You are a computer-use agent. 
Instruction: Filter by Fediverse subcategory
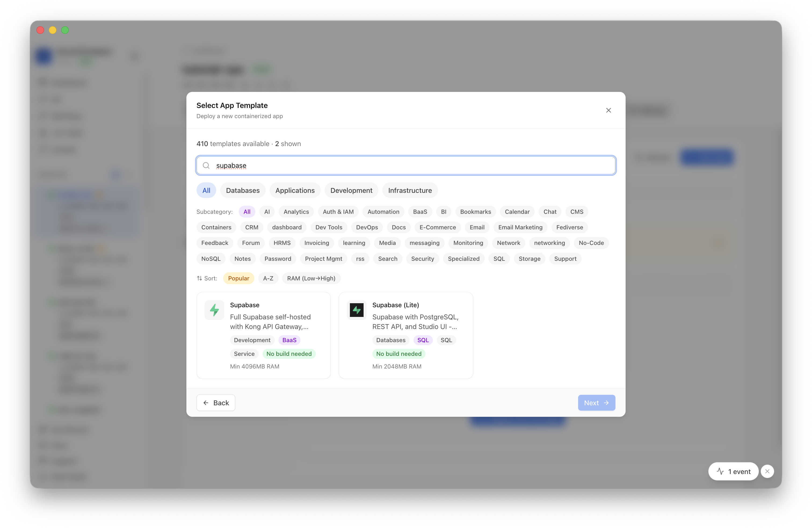(x=570, y=227)
